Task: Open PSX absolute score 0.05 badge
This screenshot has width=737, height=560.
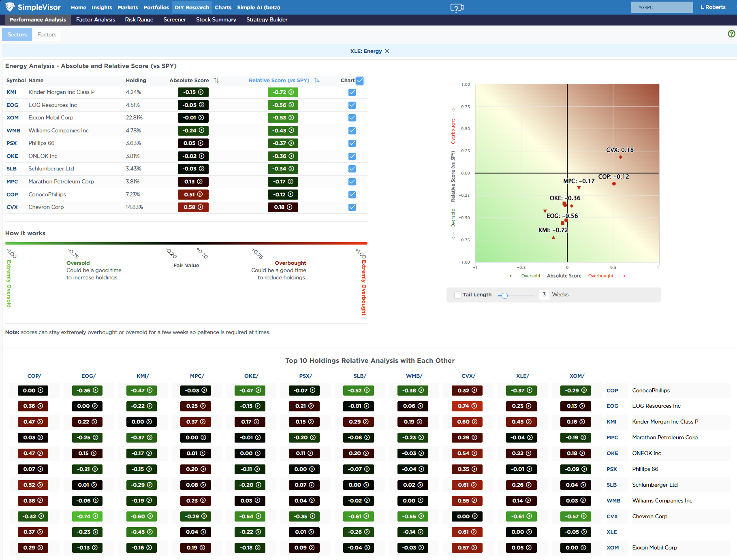Action: click(193, 143)
